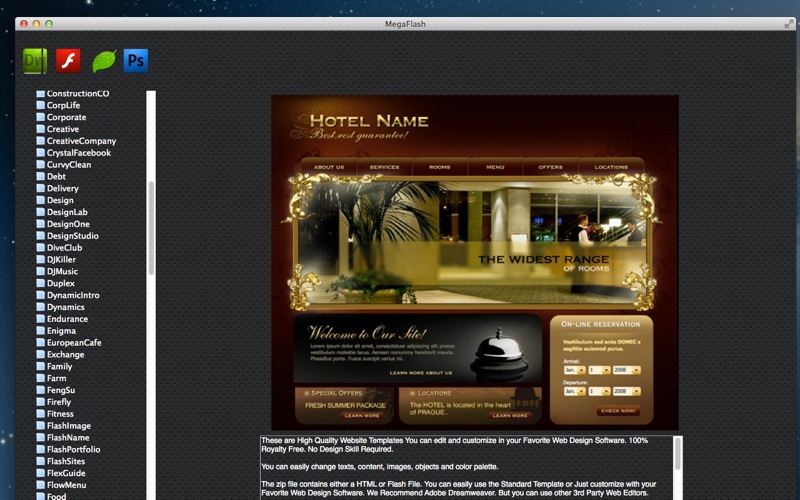800x500 pixels.
Task: Click the green leaf icon
Action: [104, 61]
